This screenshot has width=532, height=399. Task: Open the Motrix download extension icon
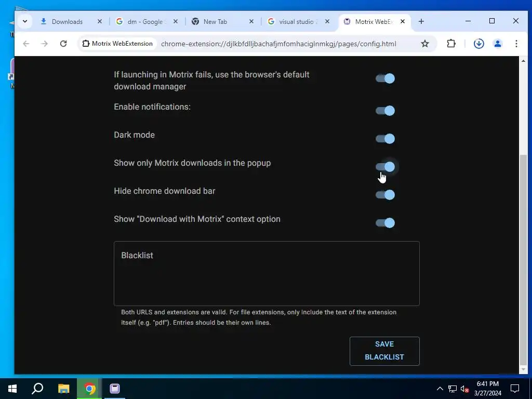tap(478, 44)
